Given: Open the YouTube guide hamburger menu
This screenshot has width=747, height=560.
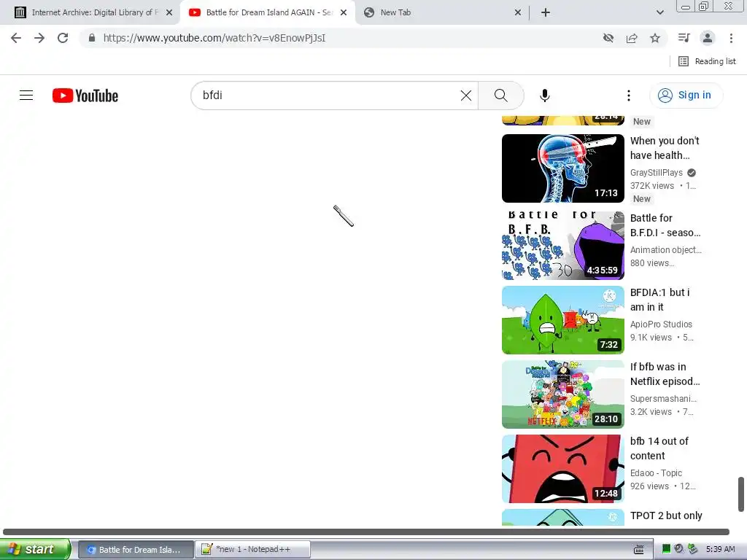Looking at the screenshot, I should tap(26, 96).
